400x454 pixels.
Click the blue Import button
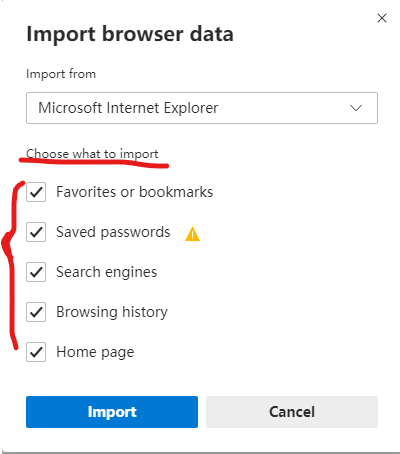[x=112, y=412]
